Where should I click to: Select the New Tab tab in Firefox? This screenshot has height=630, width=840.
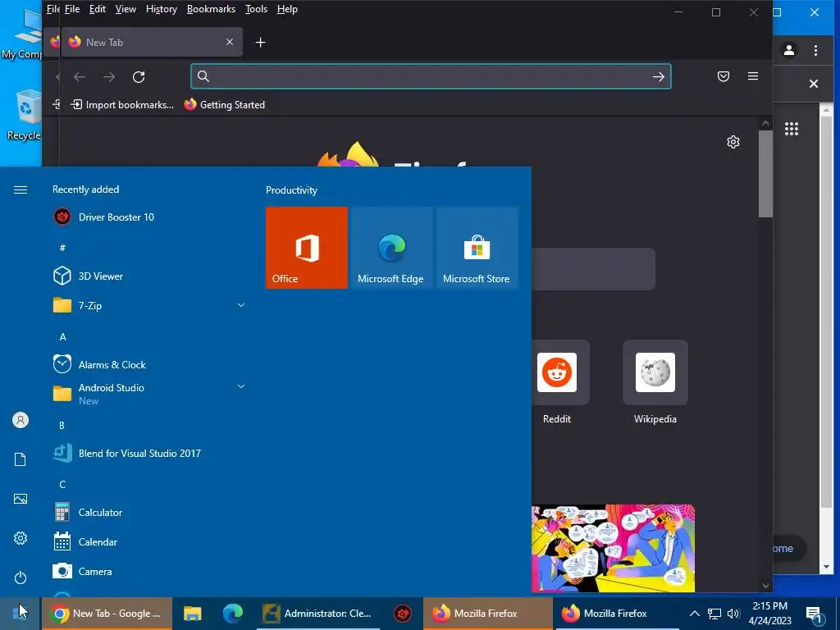click(x=152, y=42)
